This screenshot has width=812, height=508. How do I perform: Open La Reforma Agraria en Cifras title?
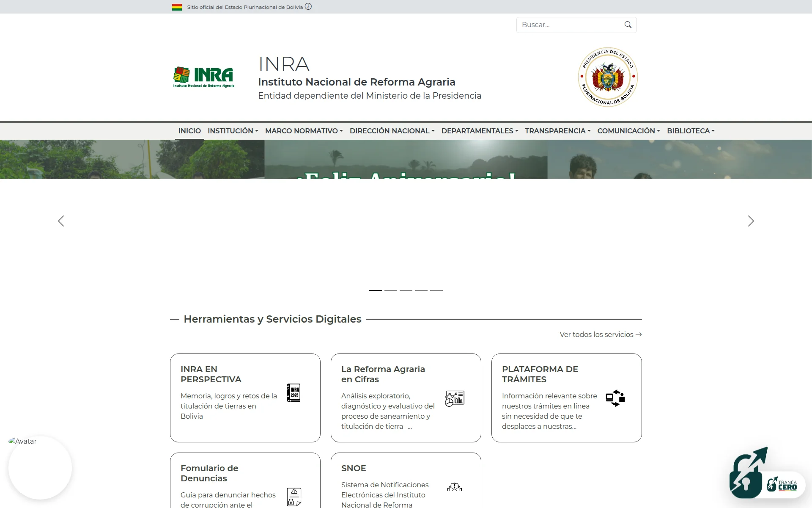[383, 374]
